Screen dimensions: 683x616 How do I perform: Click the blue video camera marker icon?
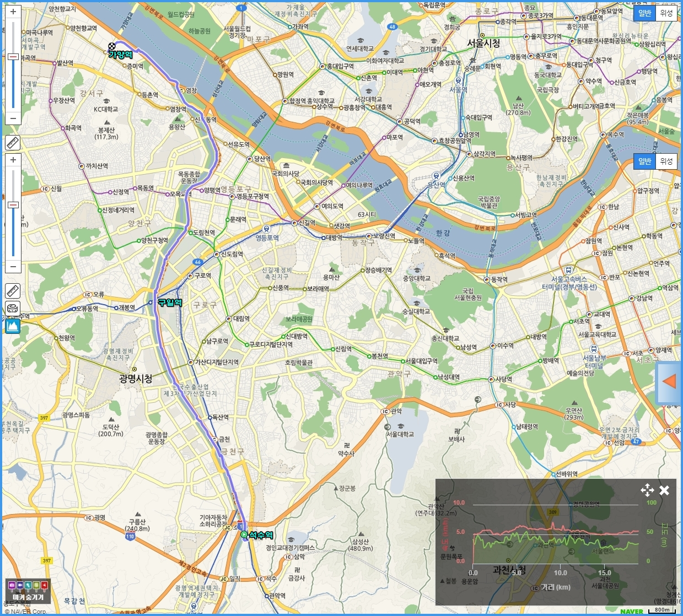20,585
